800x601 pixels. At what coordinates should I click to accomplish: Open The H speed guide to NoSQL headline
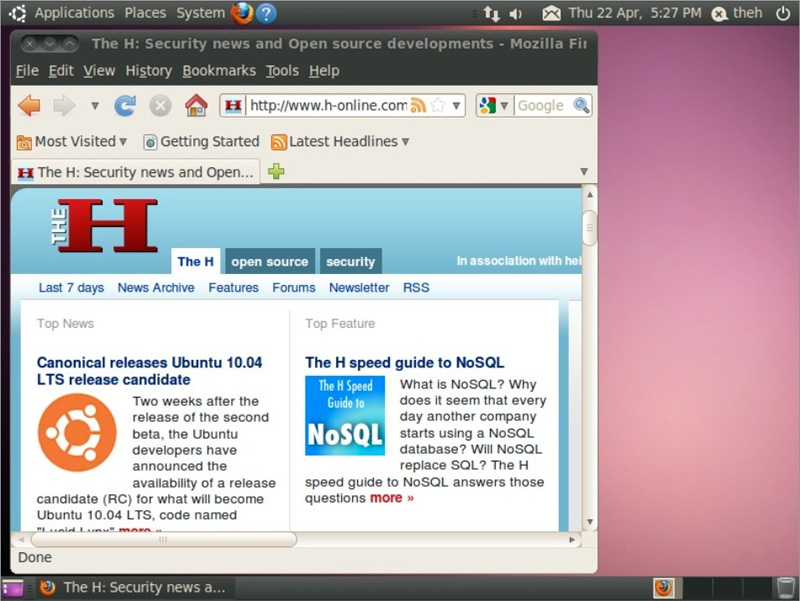coord(404,363)
